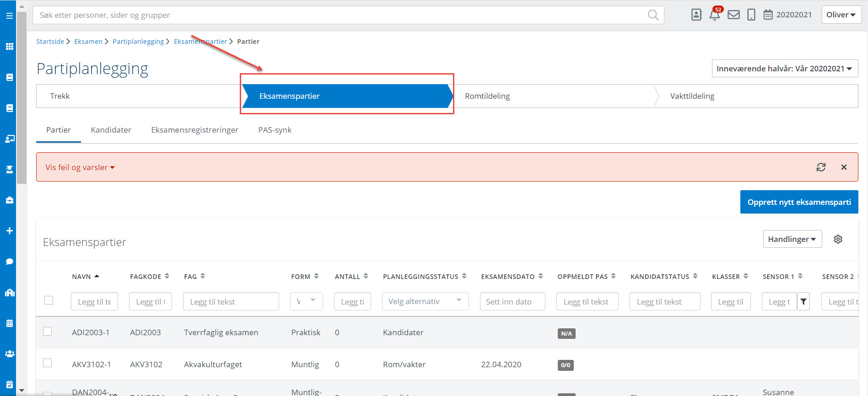The width and height of the screenshot is (868, 396).
Task: Sort by FAGKODE column
Action: point(150,277)
